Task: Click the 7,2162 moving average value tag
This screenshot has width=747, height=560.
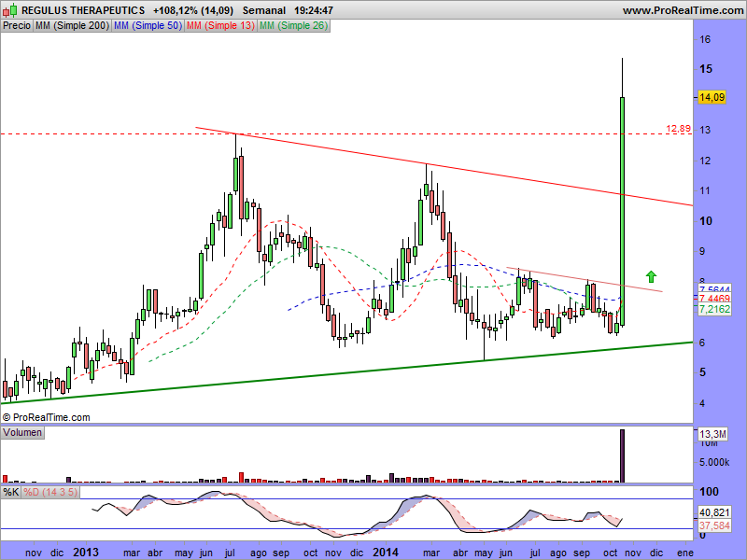Action: tap(714, 309)
